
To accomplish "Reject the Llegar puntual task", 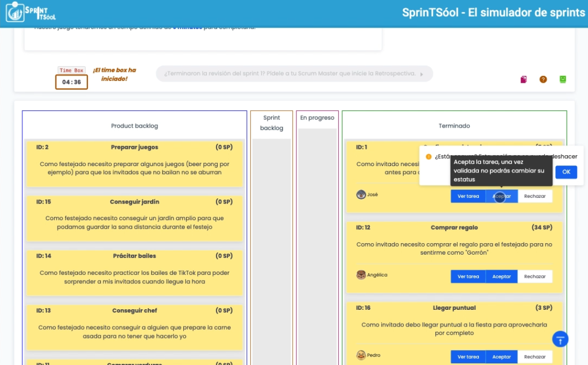I will (x=535, y=357).
